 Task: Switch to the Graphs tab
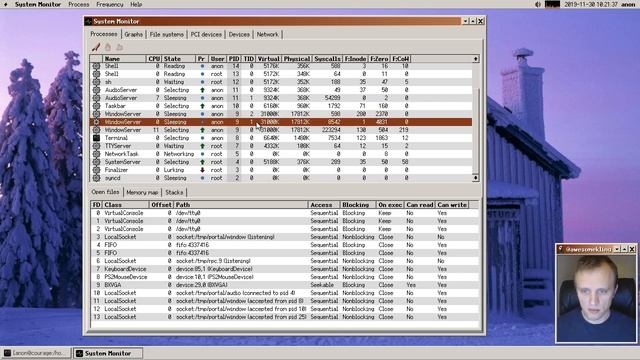pos(133,35)
